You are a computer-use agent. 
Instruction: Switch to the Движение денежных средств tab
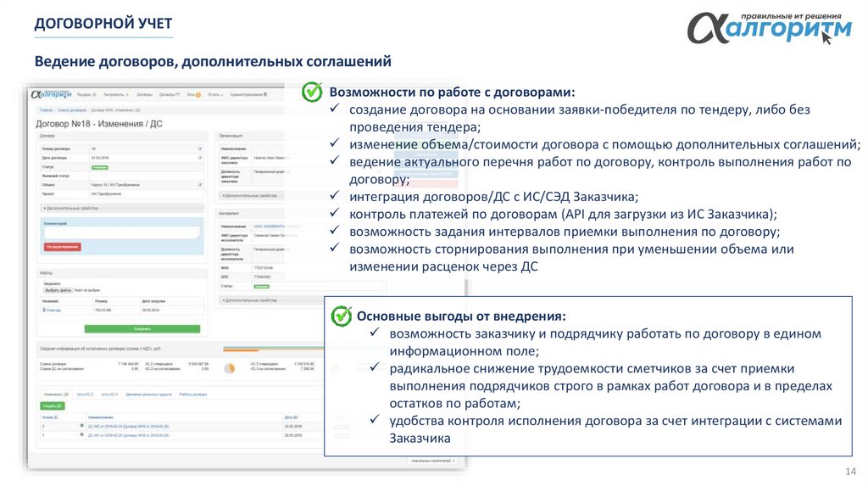pyautogui.click(x=148, y=395)
